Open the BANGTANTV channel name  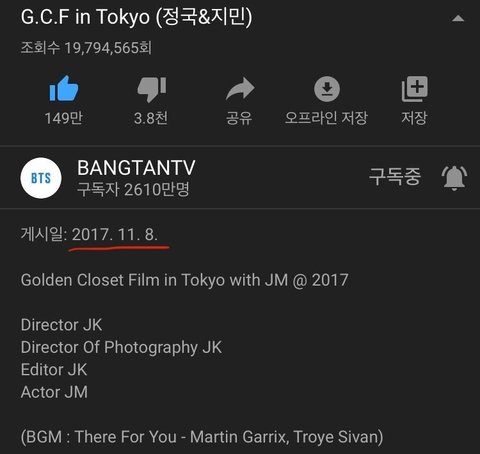pyautogui.click(x=136, y=168)
